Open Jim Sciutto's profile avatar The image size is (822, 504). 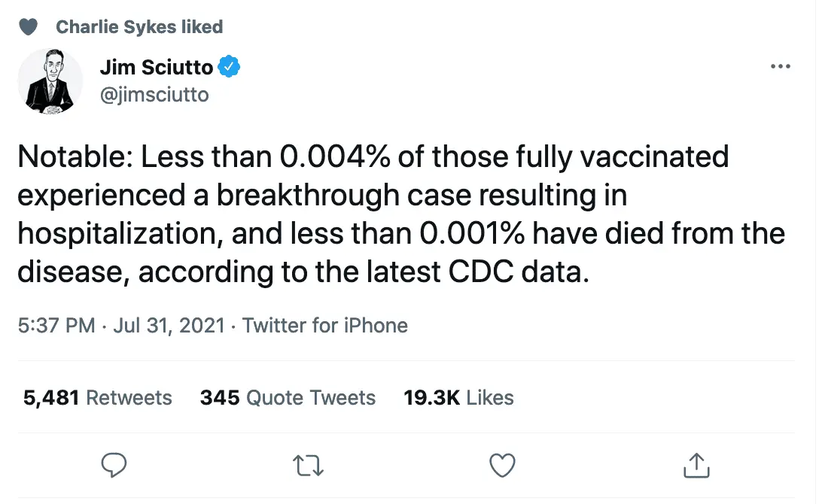pyautogui.click(x=50, y=81)
